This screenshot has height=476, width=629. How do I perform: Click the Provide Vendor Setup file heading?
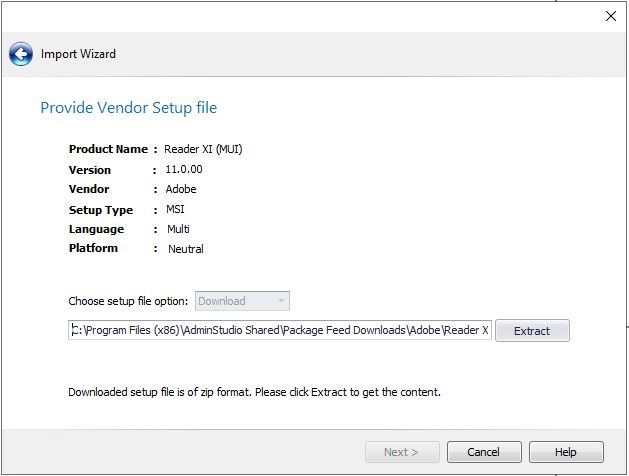128,108
